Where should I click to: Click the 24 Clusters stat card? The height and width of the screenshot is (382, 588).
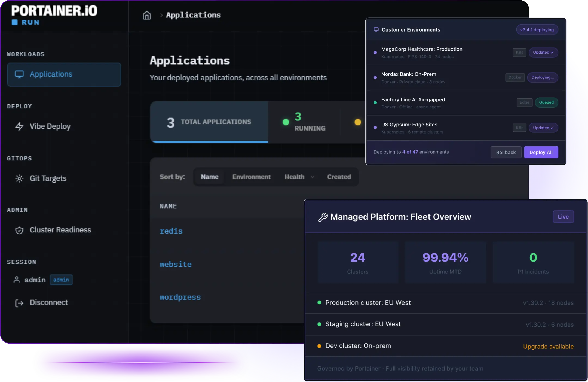pos(358,263)
